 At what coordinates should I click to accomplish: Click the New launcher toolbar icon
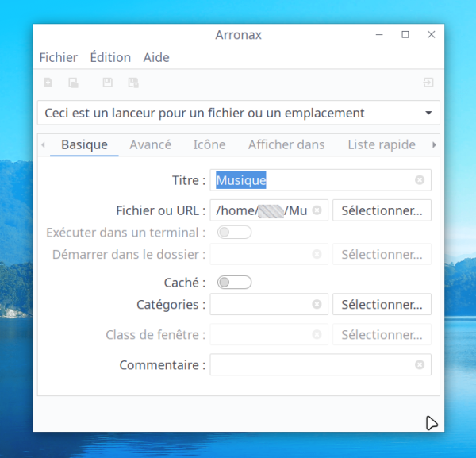48,83
